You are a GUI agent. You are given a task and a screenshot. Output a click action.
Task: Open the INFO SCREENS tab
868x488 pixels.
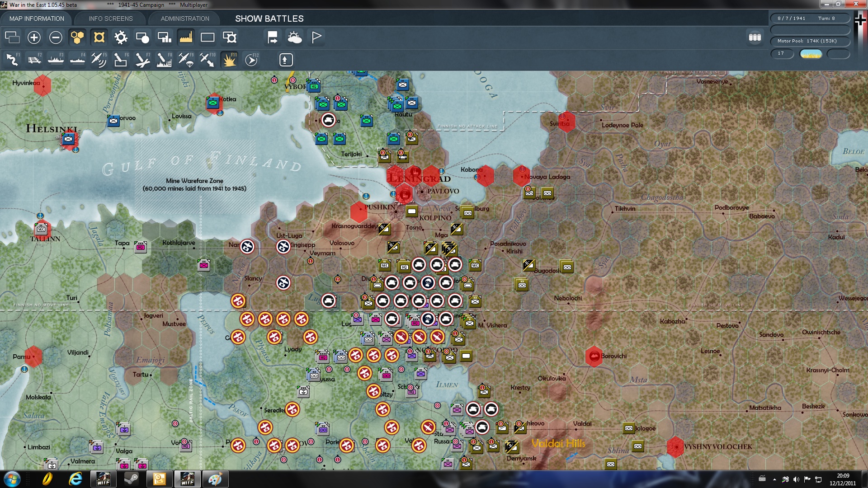(111, 19)
